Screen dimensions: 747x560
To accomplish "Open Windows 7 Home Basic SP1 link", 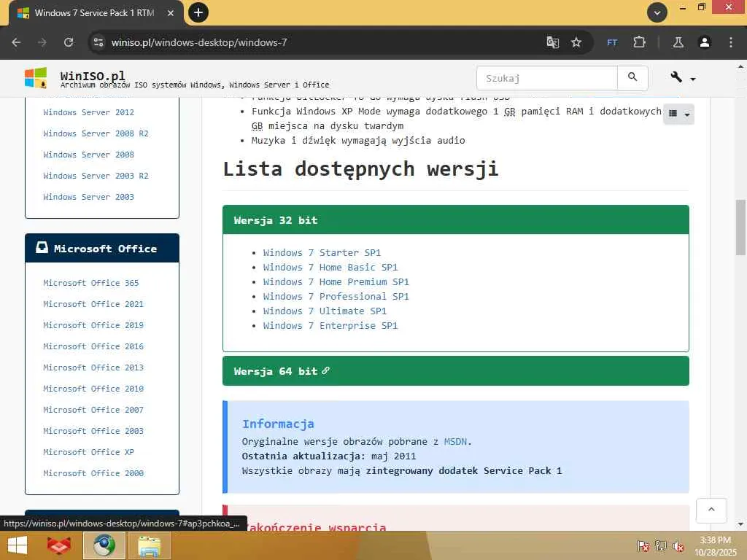I will pyautogui.click(x=330, y=267).
